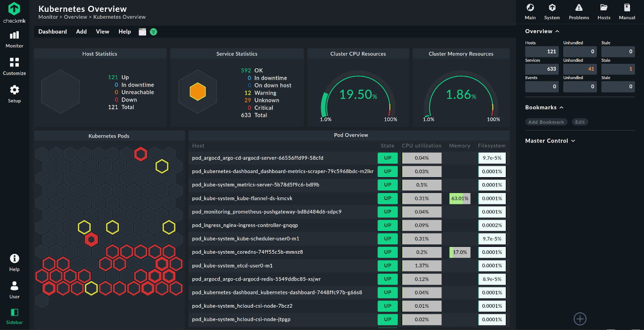Click 121 Up in Host Statistics

[x=118, y=77]
